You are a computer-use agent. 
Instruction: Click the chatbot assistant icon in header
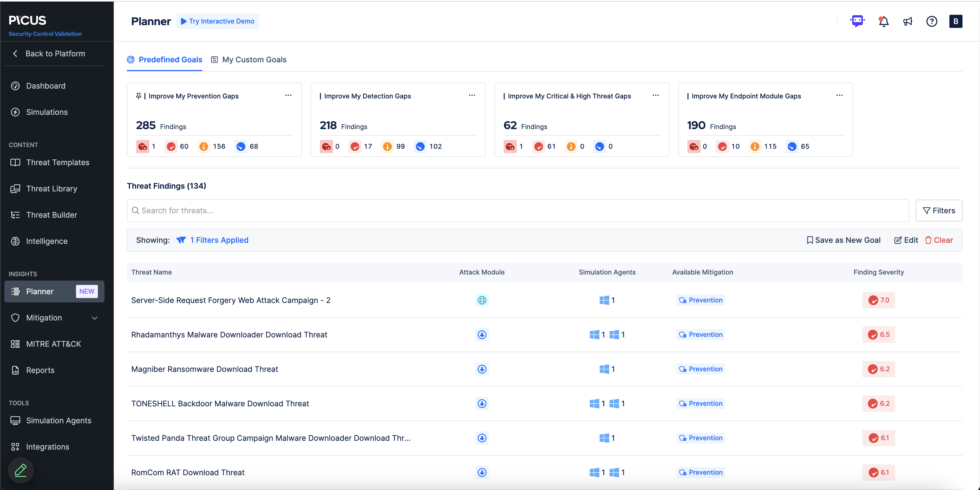857,21
